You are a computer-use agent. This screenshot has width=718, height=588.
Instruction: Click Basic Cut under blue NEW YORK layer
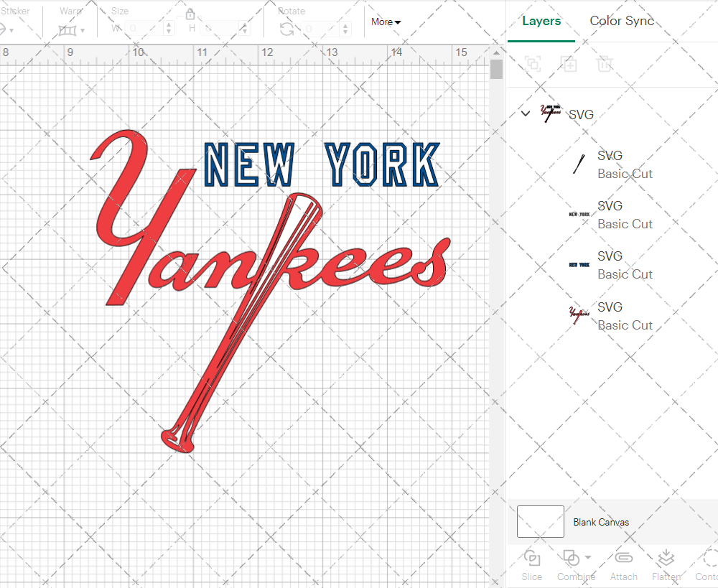tap(625, 274)
